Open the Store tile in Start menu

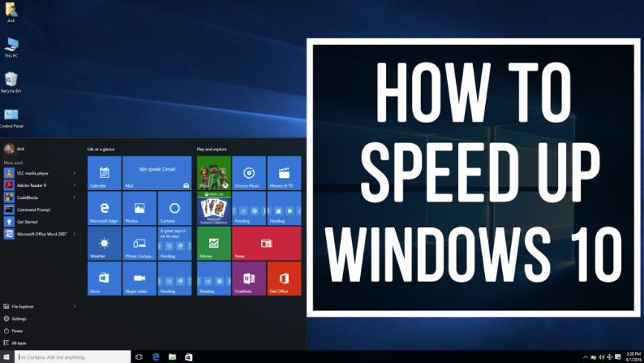tap(105, 279)
